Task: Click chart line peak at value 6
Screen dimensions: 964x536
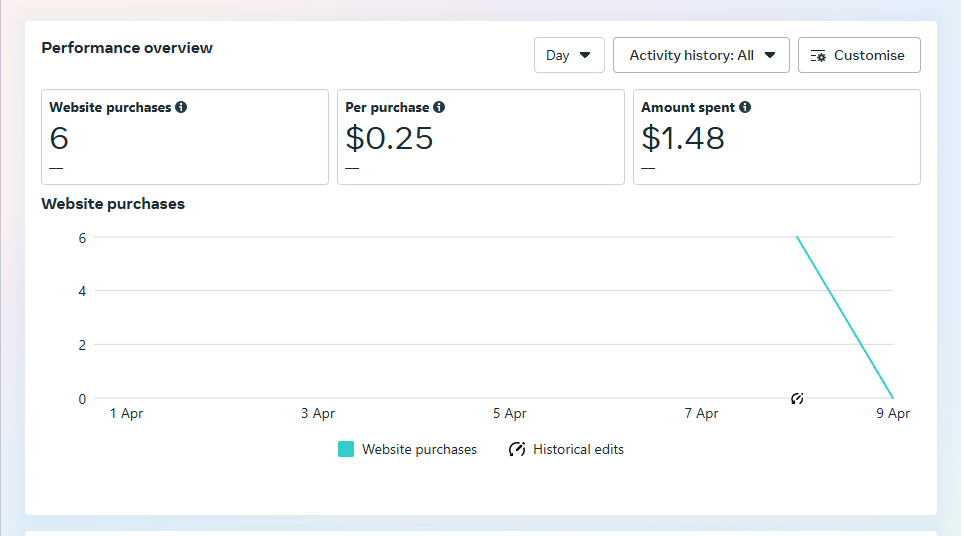Action: 797,238
